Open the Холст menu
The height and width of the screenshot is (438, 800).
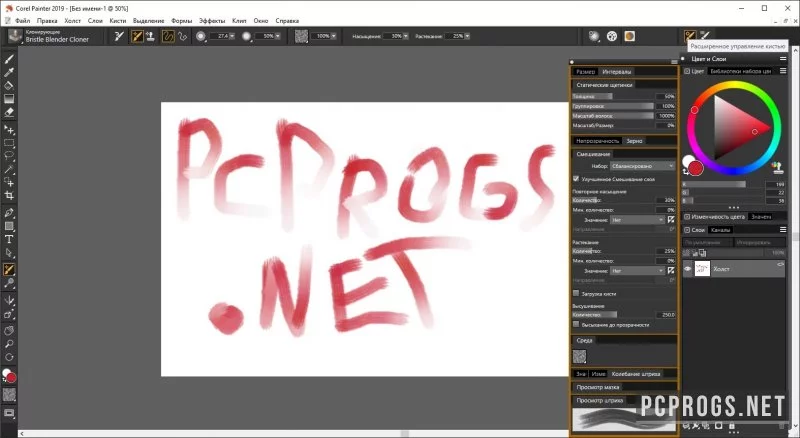72,21
